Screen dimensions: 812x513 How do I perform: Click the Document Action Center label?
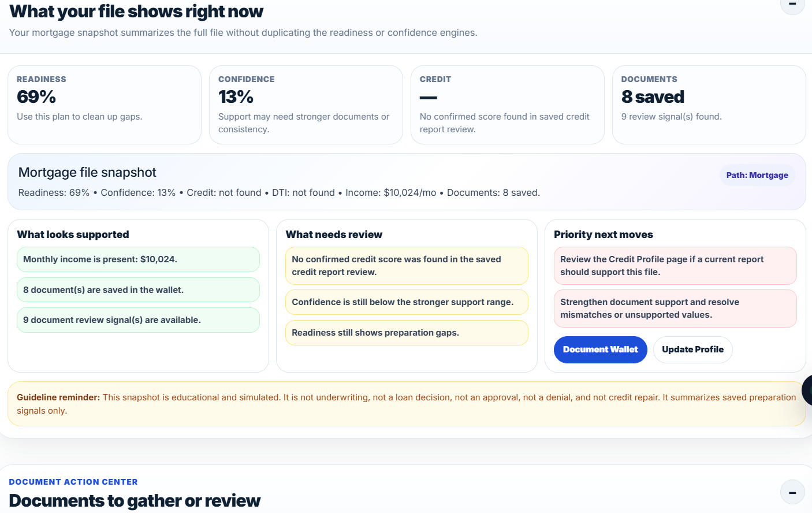[x=73, y=482]
